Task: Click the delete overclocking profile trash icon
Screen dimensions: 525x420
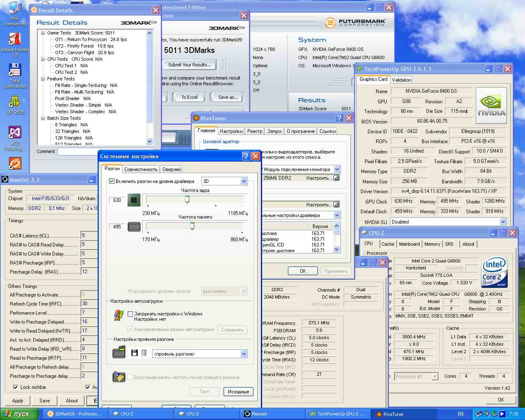Action: click(x=144, y=353)
